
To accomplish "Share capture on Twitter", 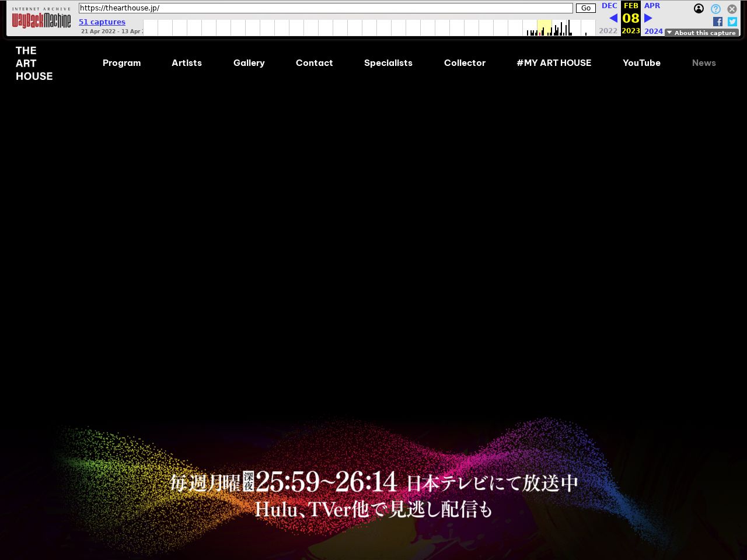I will 732,22.
